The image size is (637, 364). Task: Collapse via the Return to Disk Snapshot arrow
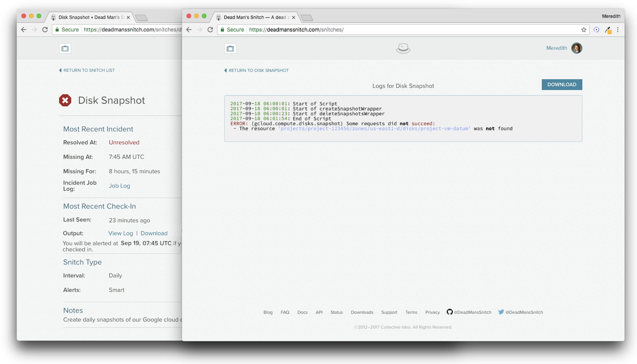226,70
